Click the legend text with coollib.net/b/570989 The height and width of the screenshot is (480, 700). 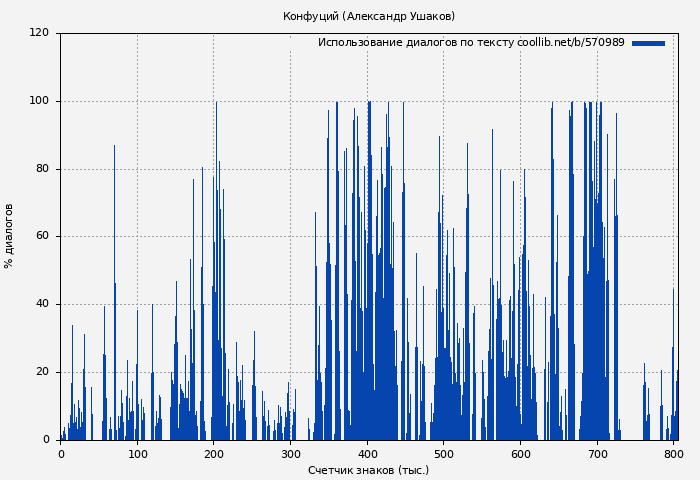pos(471,43)
